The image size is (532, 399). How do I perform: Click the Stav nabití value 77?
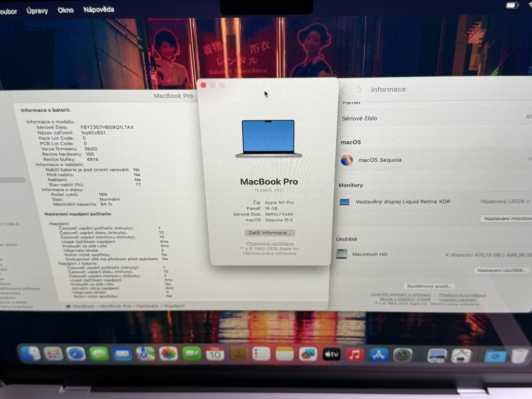pos(138,184)
